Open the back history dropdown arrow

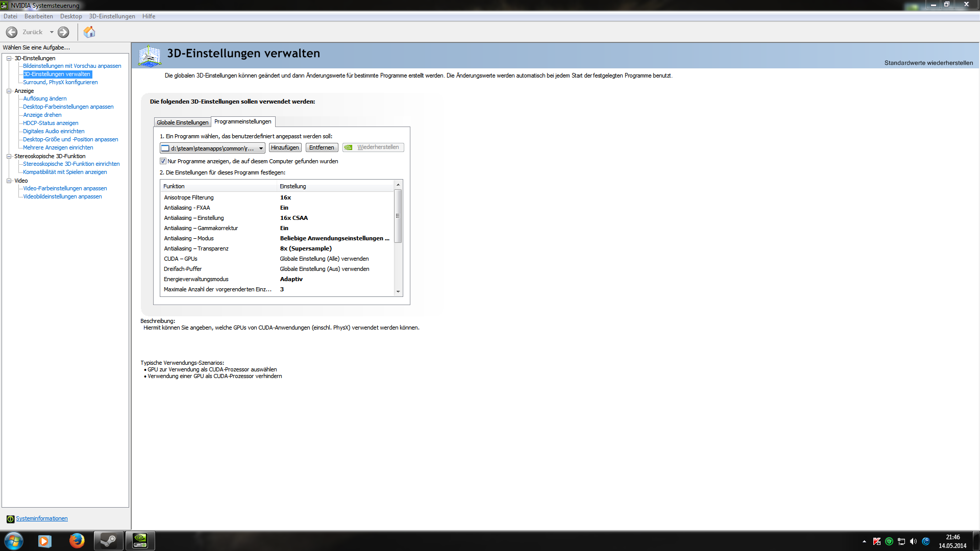[x=52, y=32]
